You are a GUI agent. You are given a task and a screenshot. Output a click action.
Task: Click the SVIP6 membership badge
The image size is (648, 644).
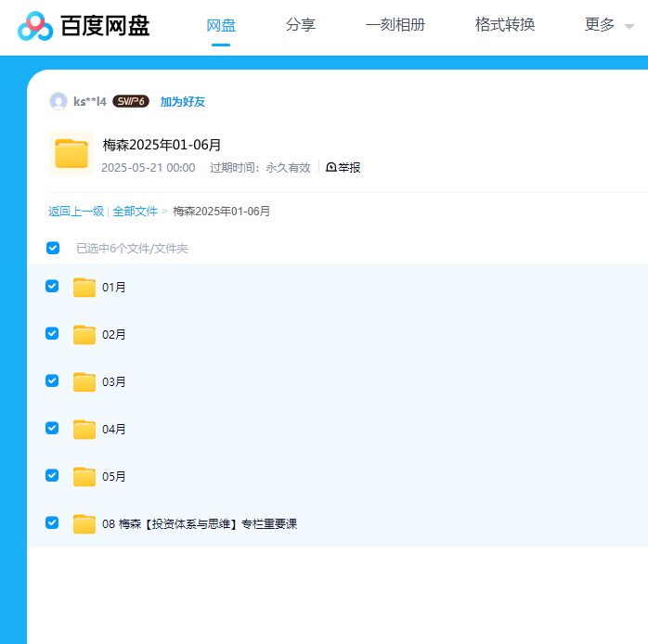coord(131,101)
